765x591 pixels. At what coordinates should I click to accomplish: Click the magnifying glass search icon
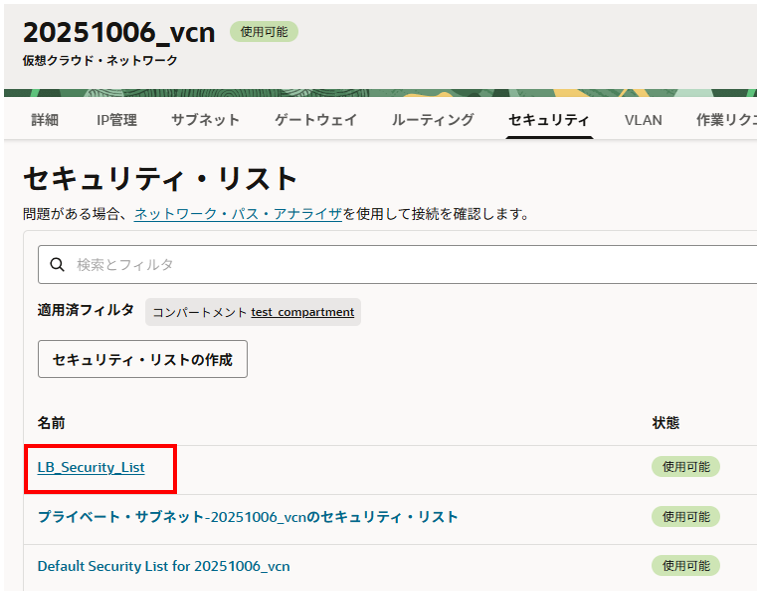pyautogui.click(x=57, y=265)
